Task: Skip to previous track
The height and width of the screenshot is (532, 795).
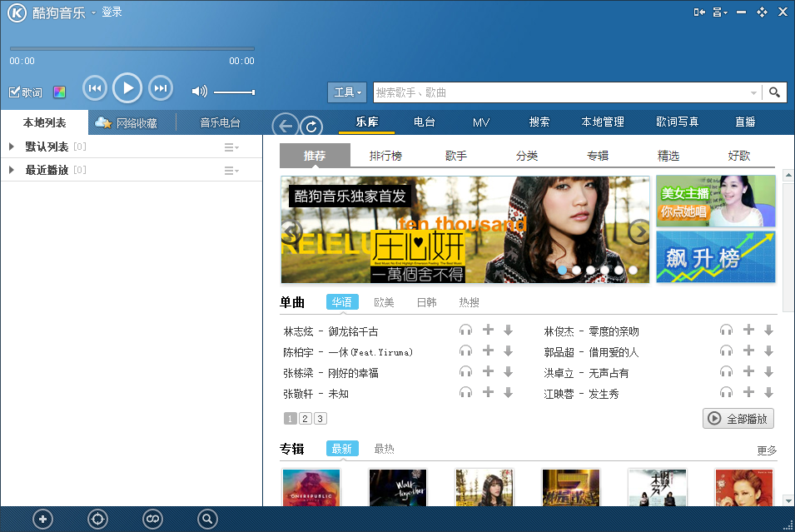Action: [x=95, y=88]
